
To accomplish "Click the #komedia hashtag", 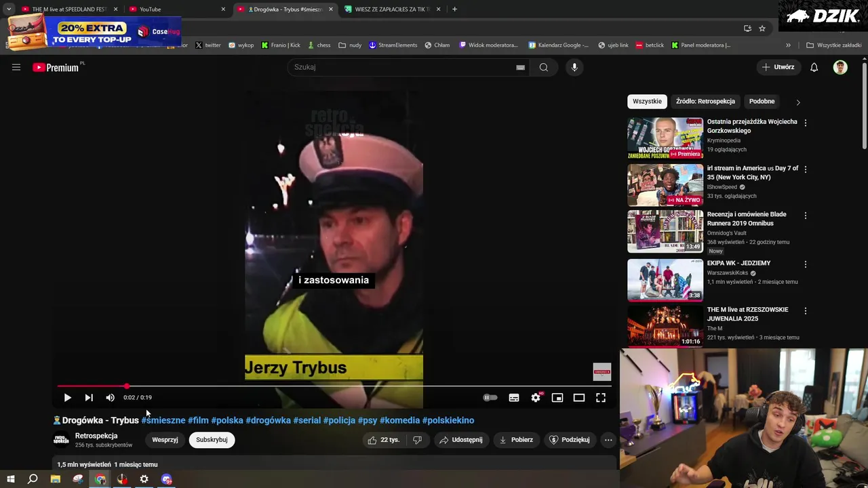I will (399, 420).
